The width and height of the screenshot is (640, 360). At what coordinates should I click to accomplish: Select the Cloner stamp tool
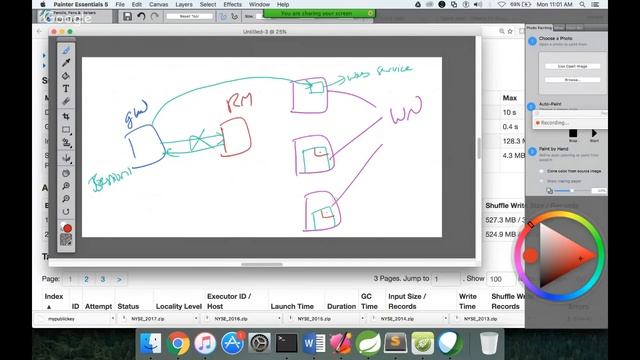66,142
